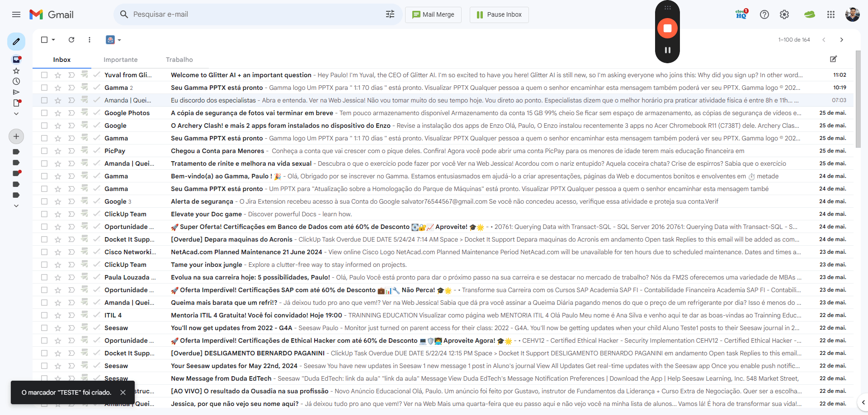Click the search magnifier icon
The width and height of the screenshot is (868, 415).
click(124, 14)
